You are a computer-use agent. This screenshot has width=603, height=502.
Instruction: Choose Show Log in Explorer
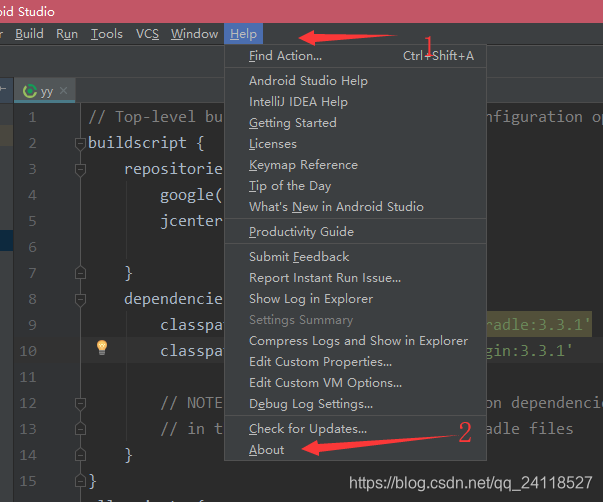pos(355,299)
